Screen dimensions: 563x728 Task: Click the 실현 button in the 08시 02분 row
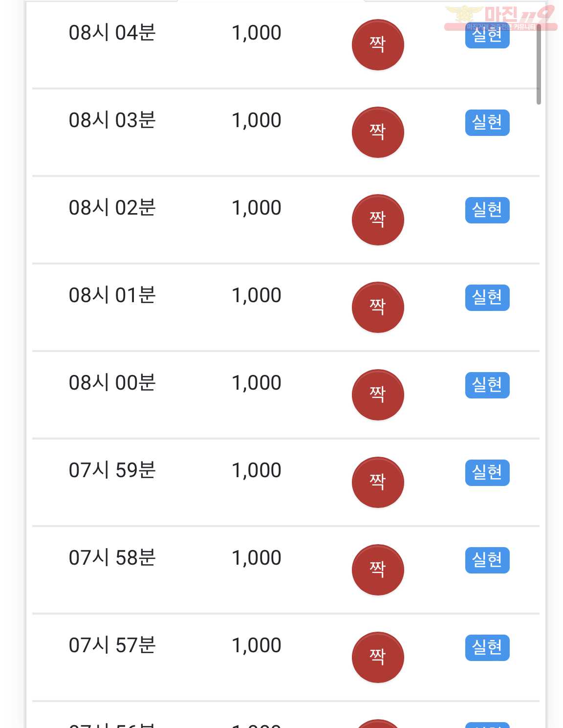pos(487,210)
